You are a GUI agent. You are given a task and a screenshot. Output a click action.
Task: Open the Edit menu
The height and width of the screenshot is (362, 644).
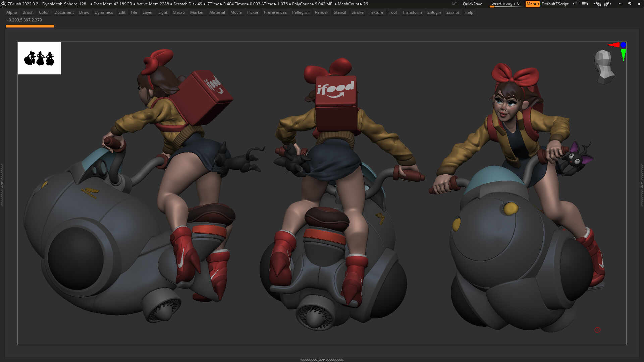122,12
